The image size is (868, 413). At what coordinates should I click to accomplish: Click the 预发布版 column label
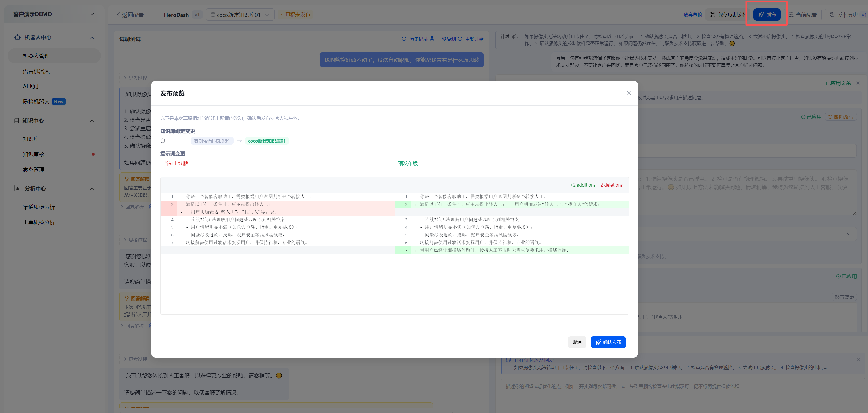407,163
